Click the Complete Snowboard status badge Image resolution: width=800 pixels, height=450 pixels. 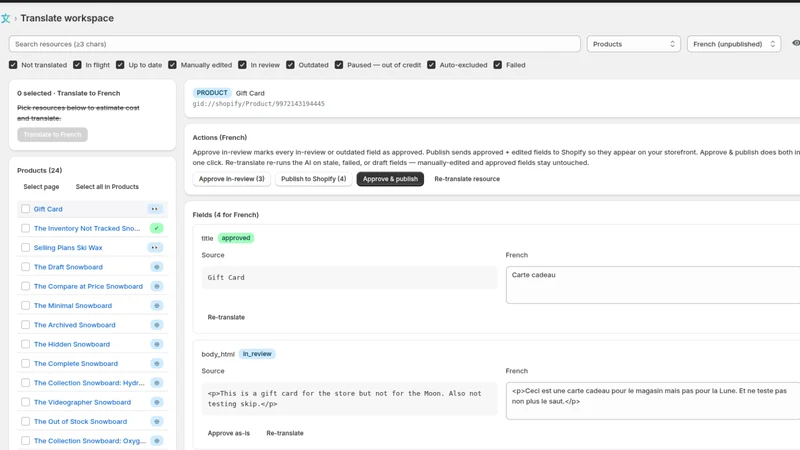tap(157, 364)
